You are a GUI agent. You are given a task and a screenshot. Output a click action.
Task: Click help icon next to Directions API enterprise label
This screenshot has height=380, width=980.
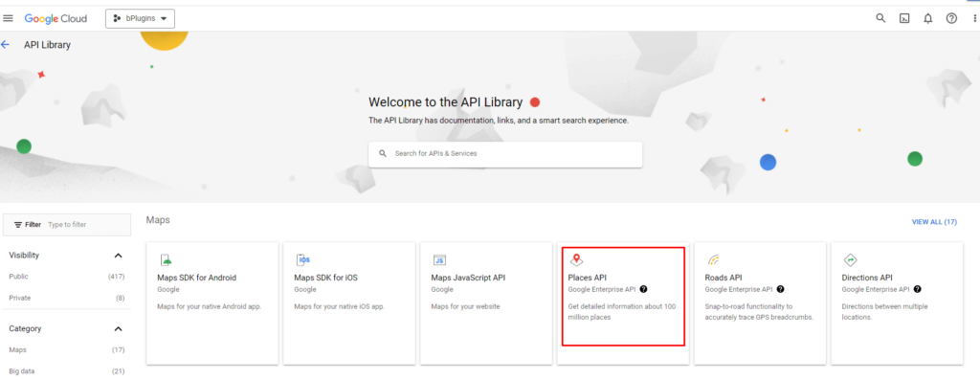pyautogui.click(x=918, y=289)
